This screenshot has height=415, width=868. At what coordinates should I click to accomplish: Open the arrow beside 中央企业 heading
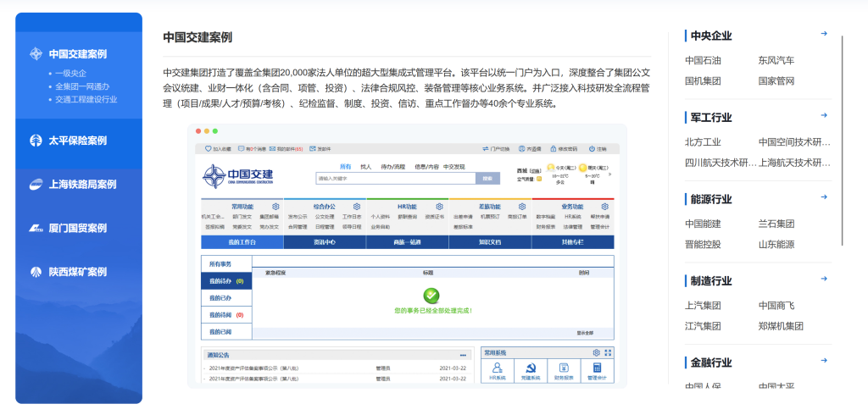pyautogui.click(x=824, y=34)
